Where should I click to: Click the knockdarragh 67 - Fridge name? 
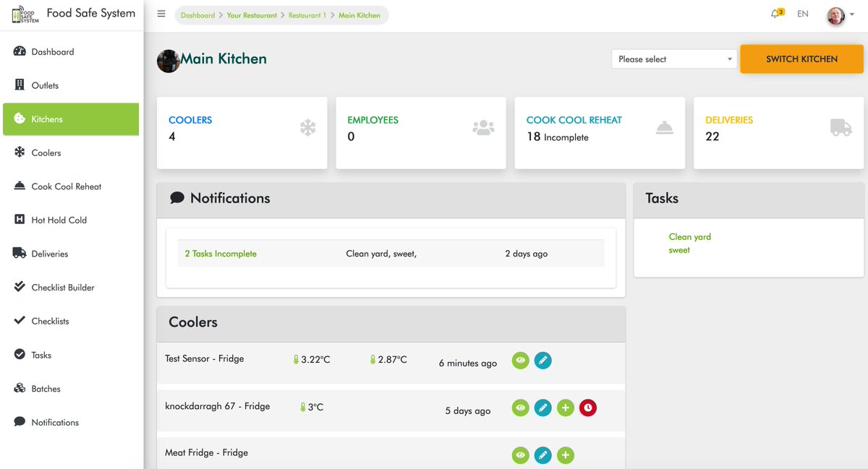(217, 406)
